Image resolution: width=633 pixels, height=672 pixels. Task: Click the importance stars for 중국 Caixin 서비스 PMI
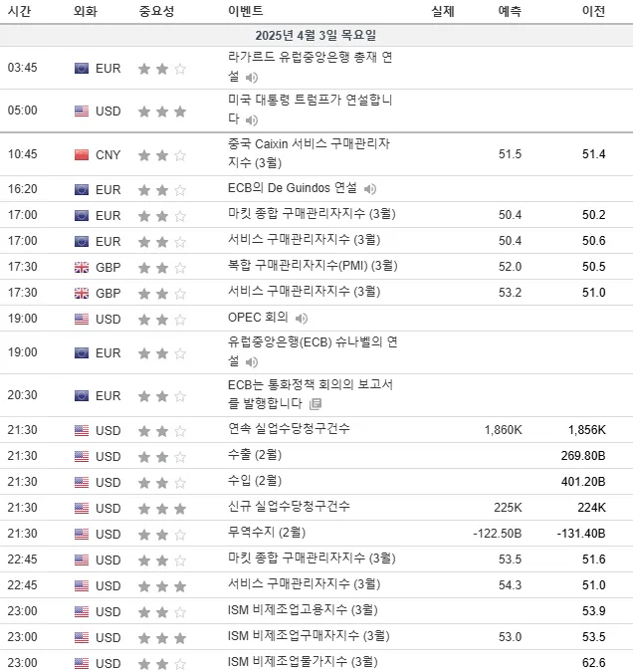[x=162, y=155]
